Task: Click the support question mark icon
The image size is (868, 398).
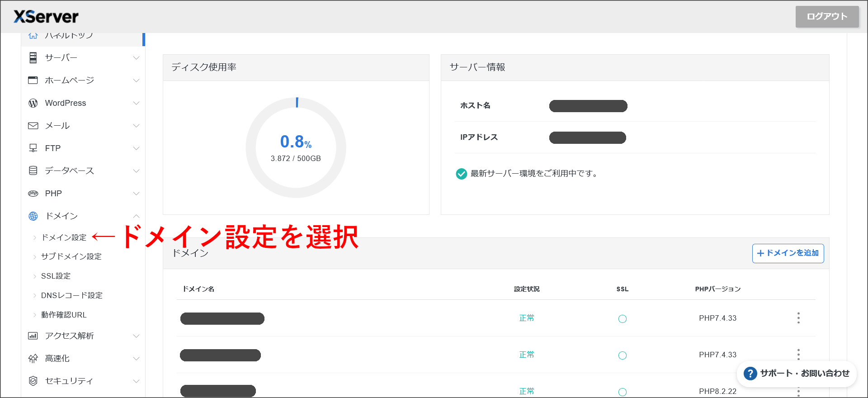Action: 750,374
